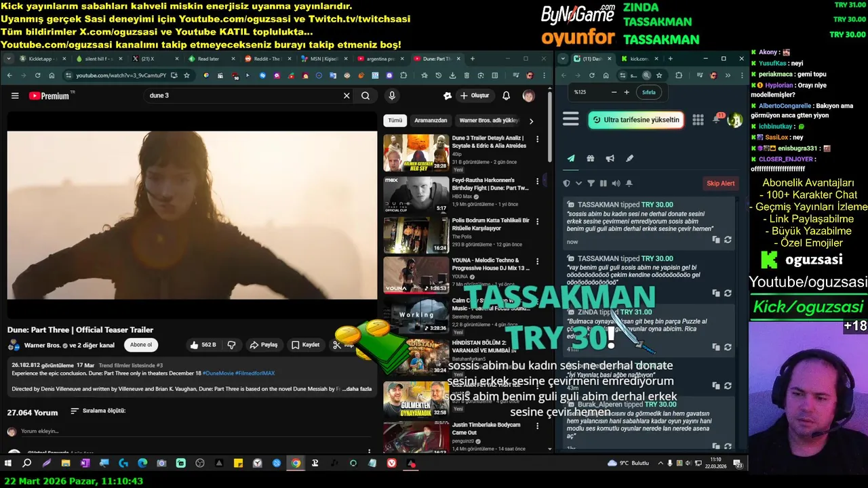Open the megaphone tab in dashboard
This screenshot has height=488, width=868.
pos(610,159)
